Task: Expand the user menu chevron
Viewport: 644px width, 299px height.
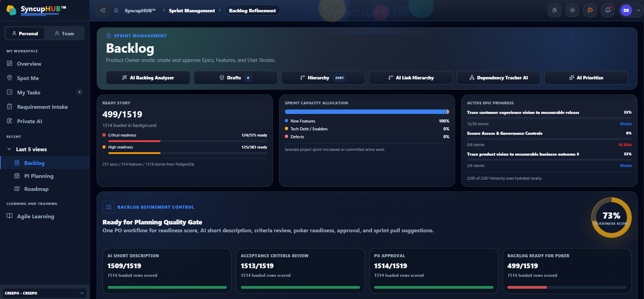Action: pos(638,10)
